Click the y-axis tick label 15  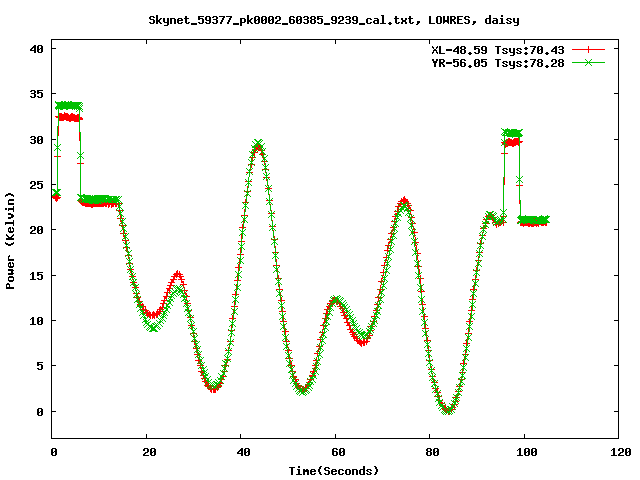click(x=37, y=276)
